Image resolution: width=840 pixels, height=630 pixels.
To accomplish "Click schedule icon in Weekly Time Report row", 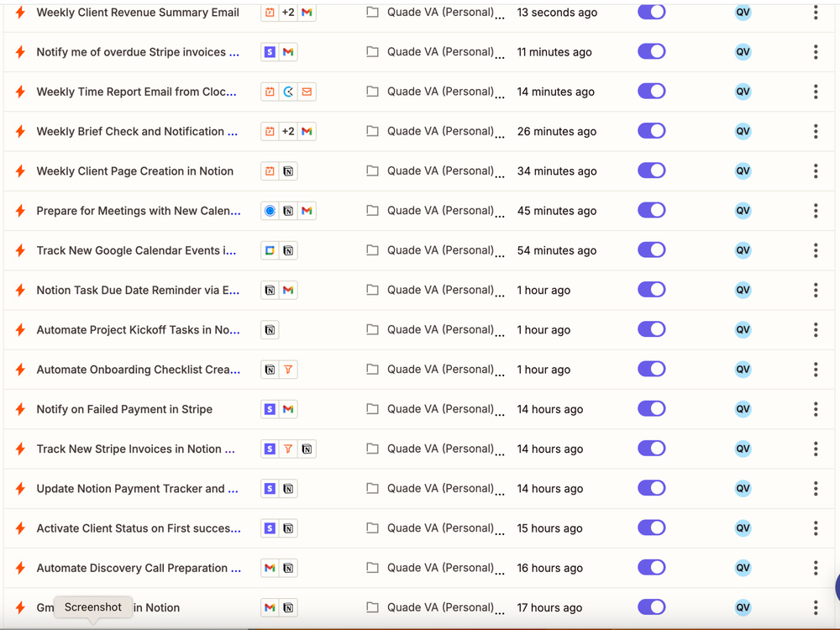I will pyautogui.click(x=270, y=92).
